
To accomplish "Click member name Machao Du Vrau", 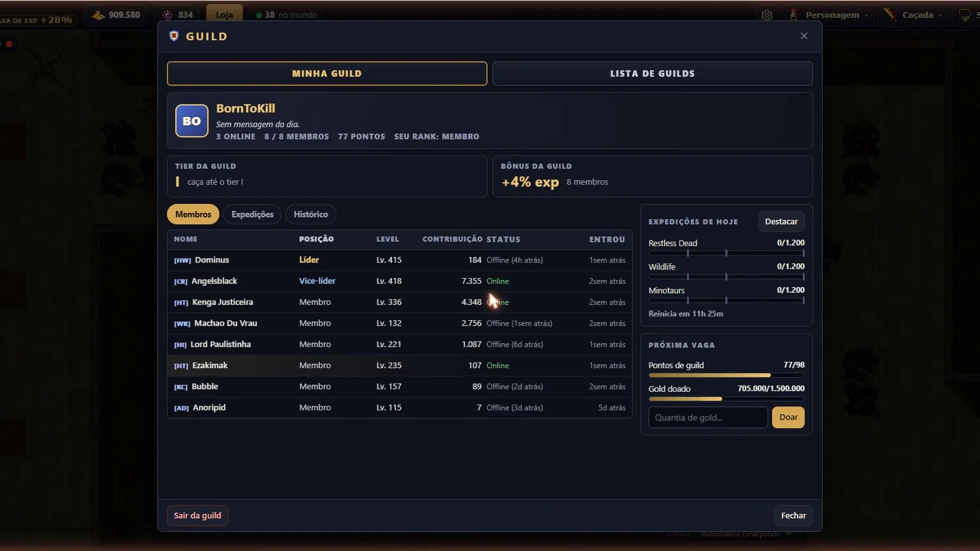I will pos(226,323).
